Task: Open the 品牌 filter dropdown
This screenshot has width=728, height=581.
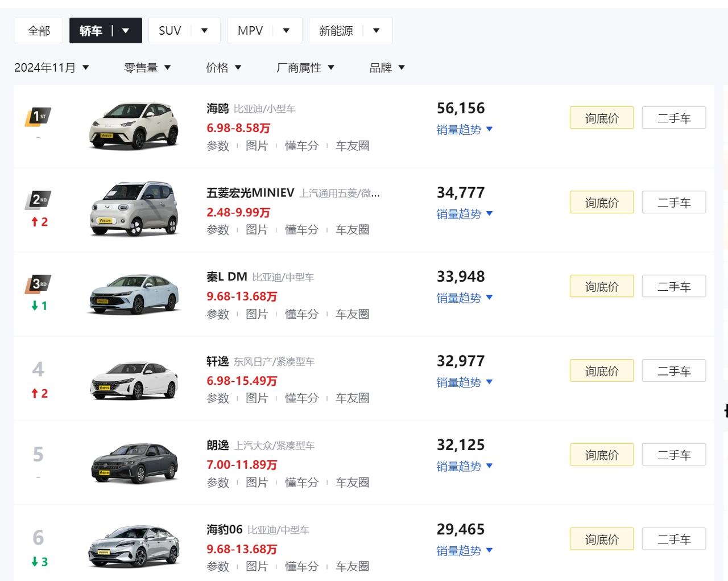Action: [387, 68]
